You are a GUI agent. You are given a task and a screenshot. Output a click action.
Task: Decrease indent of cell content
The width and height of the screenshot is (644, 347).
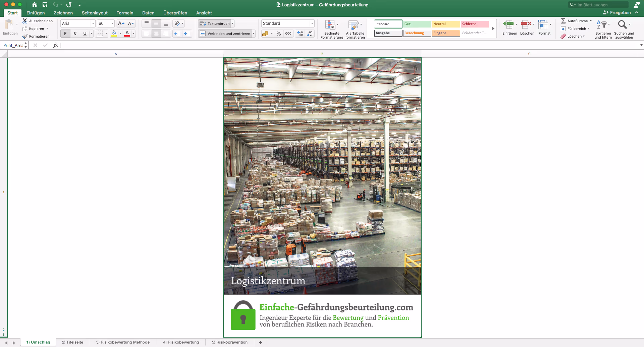(x=177, y=34)
